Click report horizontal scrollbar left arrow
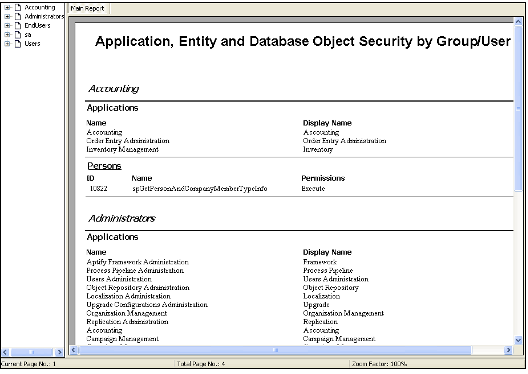 (73, 350)
